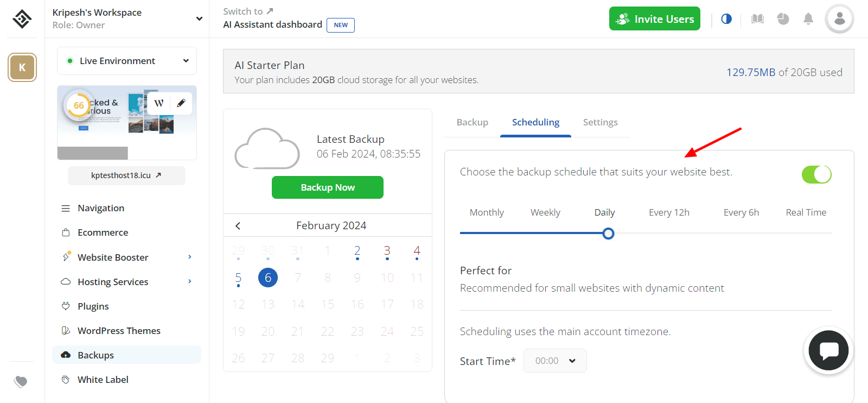Click the pencil edit icon on thumbnail
The height and width of the screenshot is (403, 868).
coord(181,103)
